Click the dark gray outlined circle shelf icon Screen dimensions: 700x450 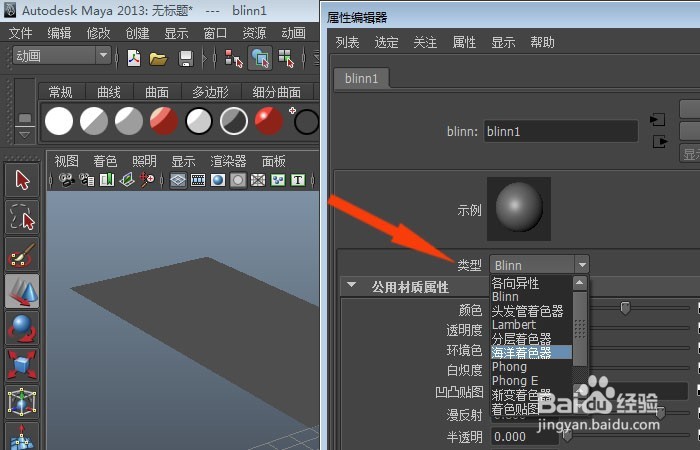(233, 121)
